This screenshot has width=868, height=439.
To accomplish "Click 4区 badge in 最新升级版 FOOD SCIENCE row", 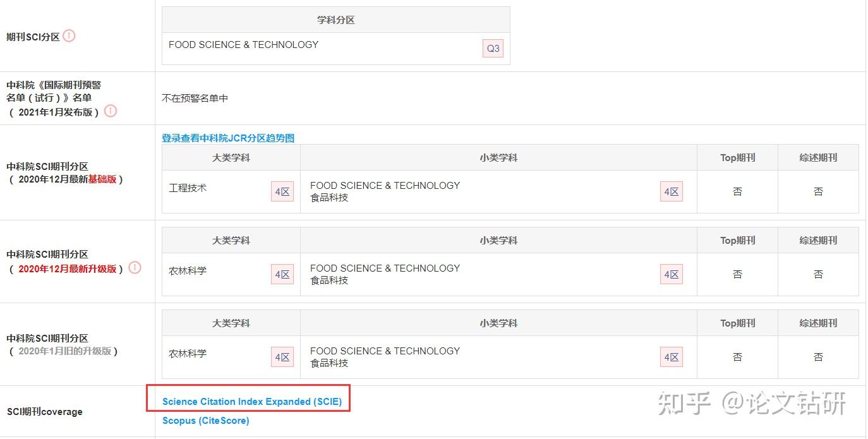I will (672, 274).
